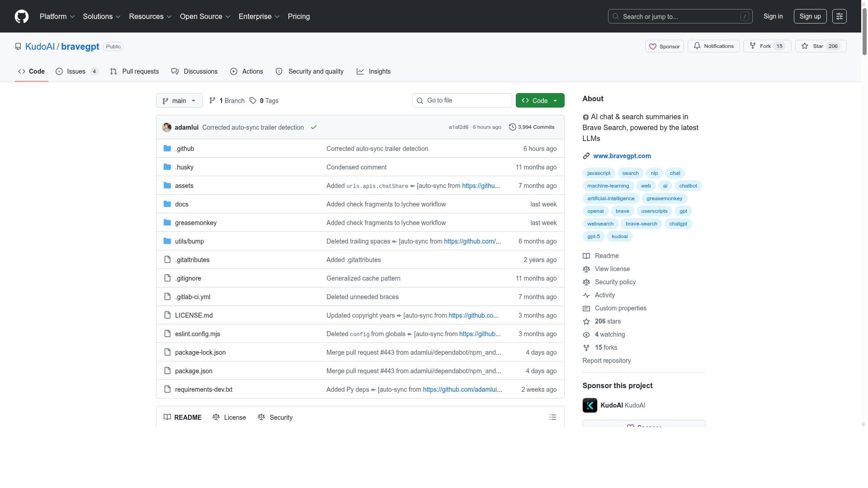Image resolution: width=868 pixels, height=488 pixels.
Task: Open the www.bravegpt.com link
Action: pyautogui.click(x=622, y=156)
